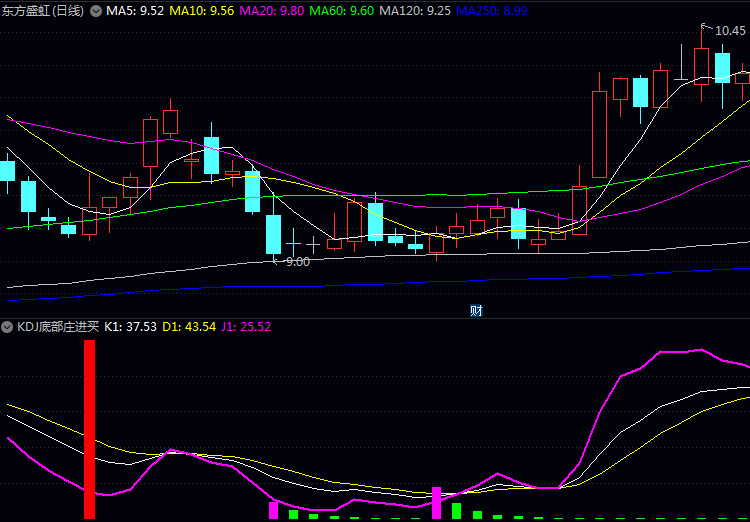
Task: Click the 财 financial event marker
Action: [x=476, y=311]
